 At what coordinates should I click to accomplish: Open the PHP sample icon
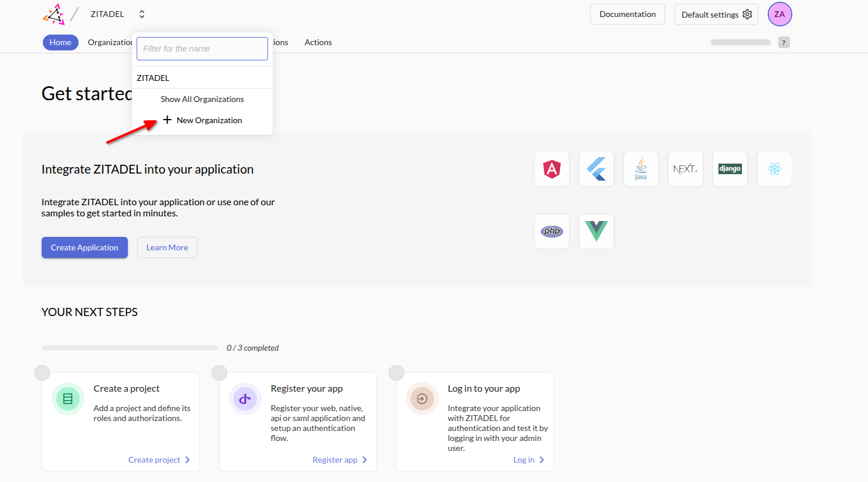(551, 232)
